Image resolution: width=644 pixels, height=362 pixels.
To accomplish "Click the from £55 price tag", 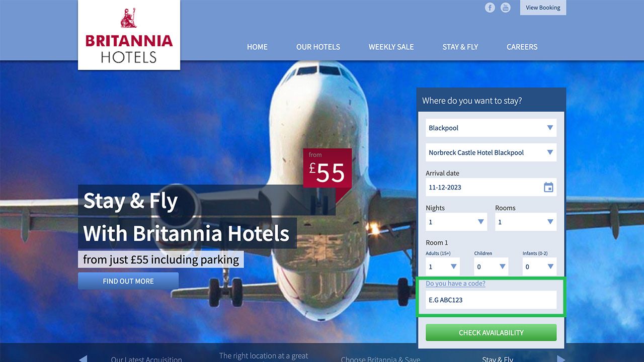I will click(x=327, y=168).
